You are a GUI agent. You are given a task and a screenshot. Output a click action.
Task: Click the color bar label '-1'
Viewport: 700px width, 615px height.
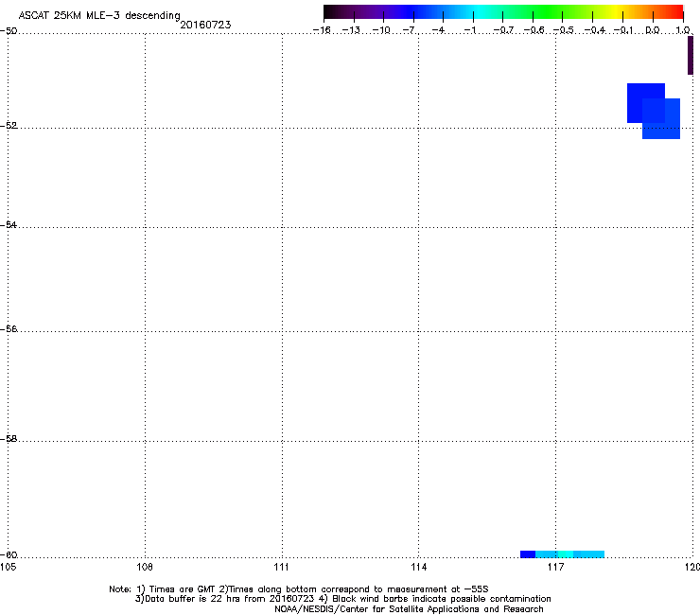click(x=469, y=30)
